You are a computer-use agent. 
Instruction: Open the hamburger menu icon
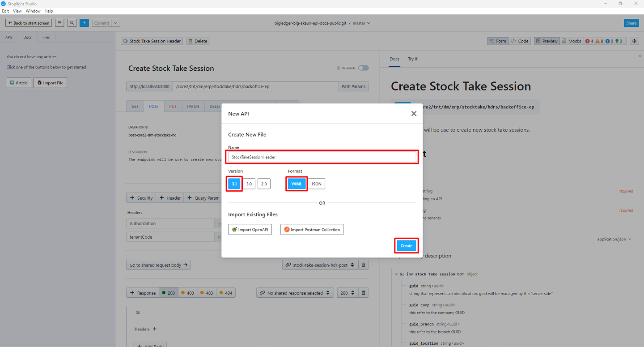click(x=59, y=23)
